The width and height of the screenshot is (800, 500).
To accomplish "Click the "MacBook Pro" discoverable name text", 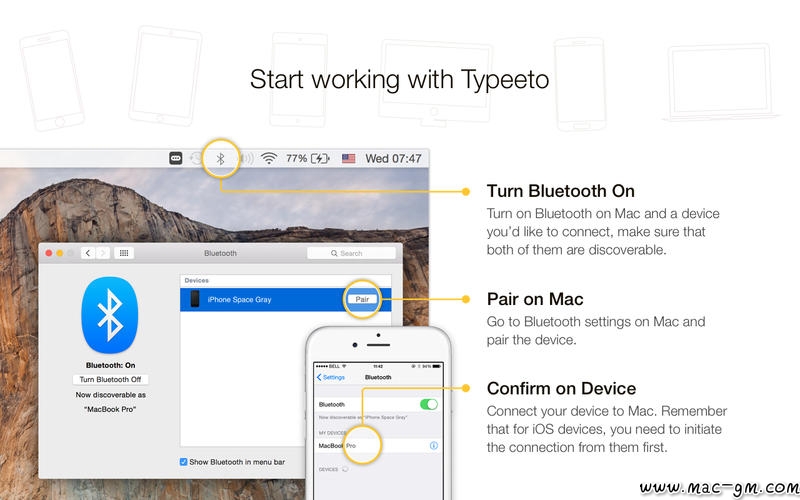I will pyautogui.click(x=110, y=409).
